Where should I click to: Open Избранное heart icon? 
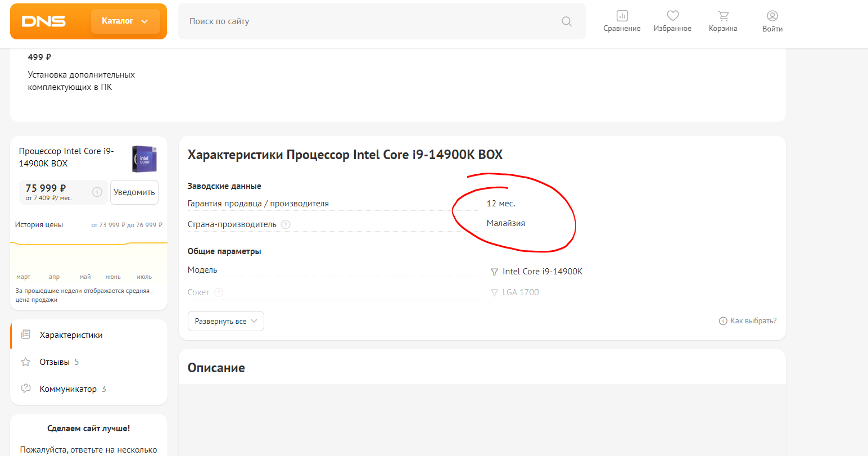(x=672, y=21)
